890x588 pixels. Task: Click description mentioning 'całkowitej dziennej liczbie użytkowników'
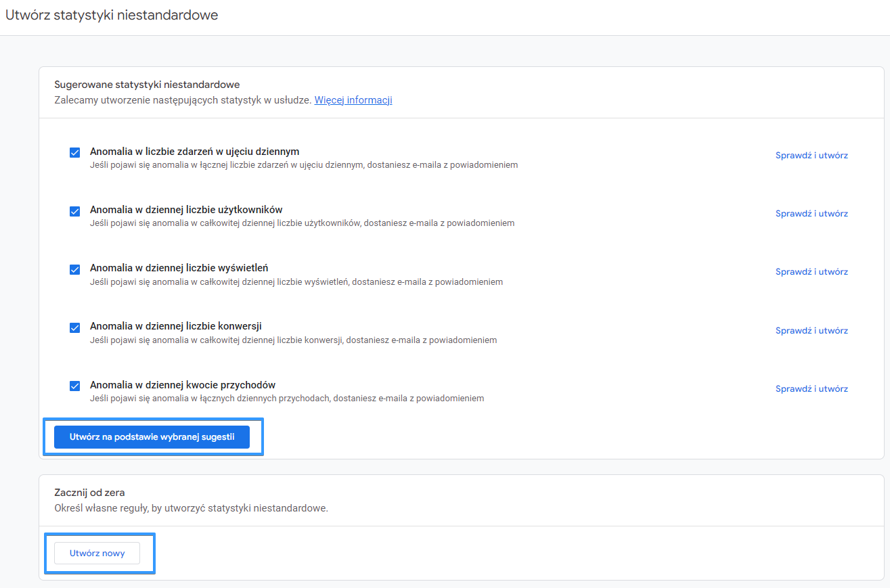click(303, 223)
